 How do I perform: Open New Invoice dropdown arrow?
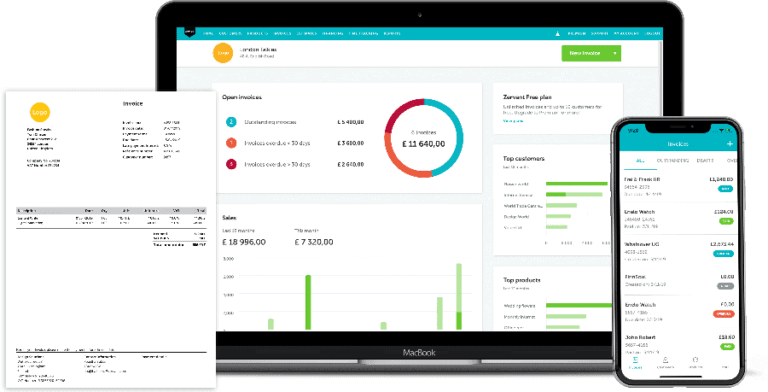[x=615, y=53]
